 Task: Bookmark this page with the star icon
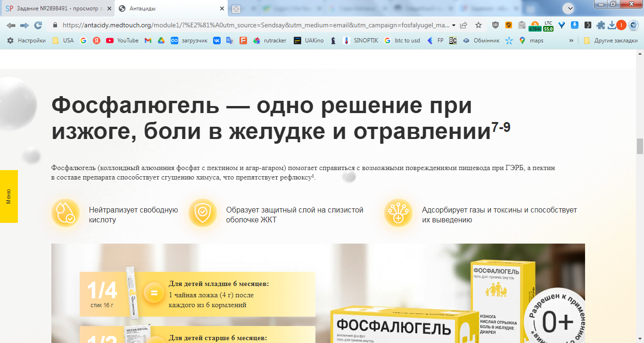click(x=479, y=25)
